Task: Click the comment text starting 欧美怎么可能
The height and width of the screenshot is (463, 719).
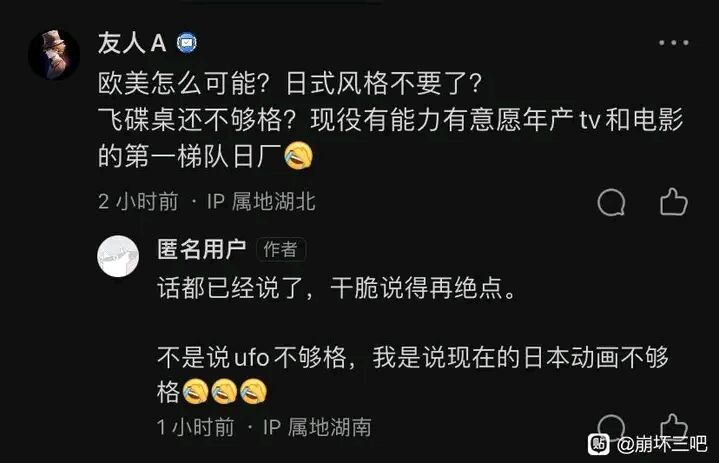Action: [x=391, y=120]
